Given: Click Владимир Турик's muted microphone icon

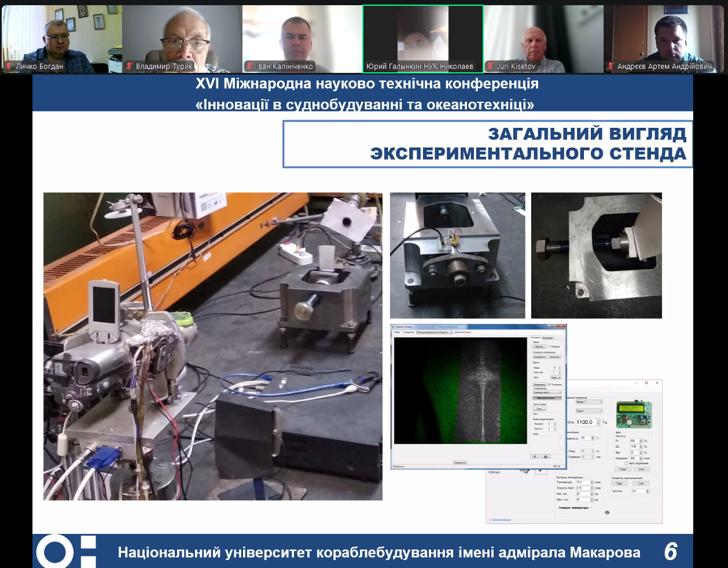Looking at the screenshot, I should [130, 67].
